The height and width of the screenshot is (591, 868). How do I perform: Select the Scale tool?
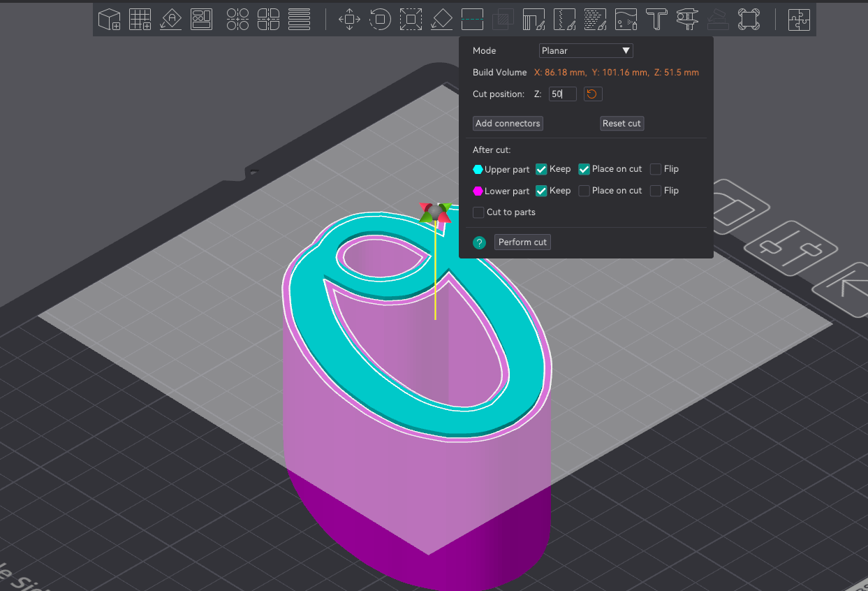[411, 19]
